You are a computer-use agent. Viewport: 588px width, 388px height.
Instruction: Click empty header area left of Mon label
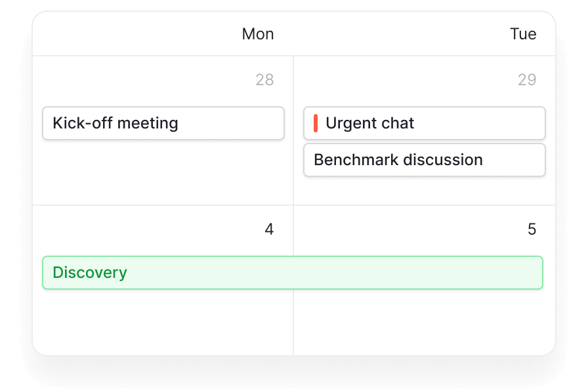click(131, 34)
